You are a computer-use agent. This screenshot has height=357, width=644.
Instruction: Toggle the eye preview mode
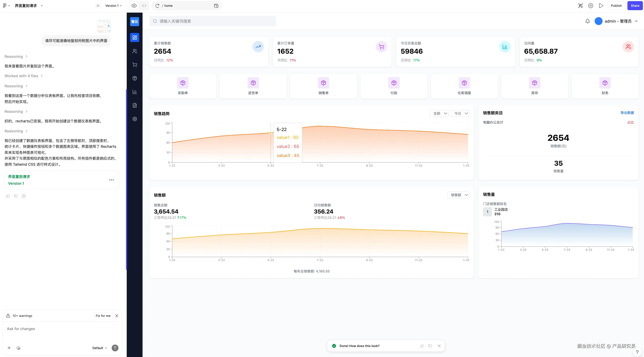134,6
